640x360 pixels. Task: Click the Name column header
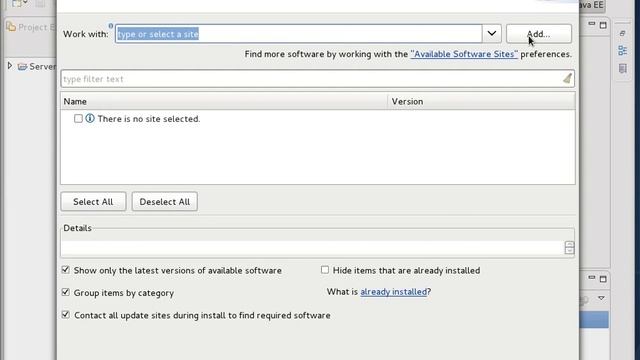(224, 101)
